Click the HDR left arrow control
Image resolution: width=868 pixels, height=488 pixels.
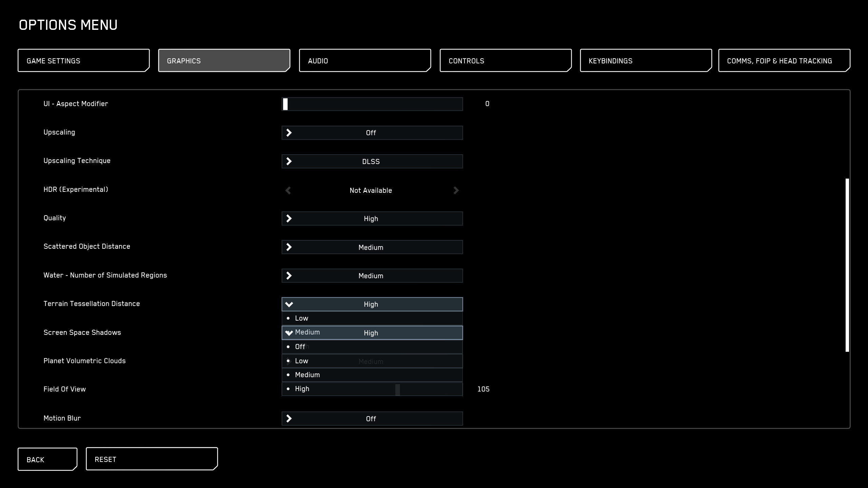pos(288,190)
